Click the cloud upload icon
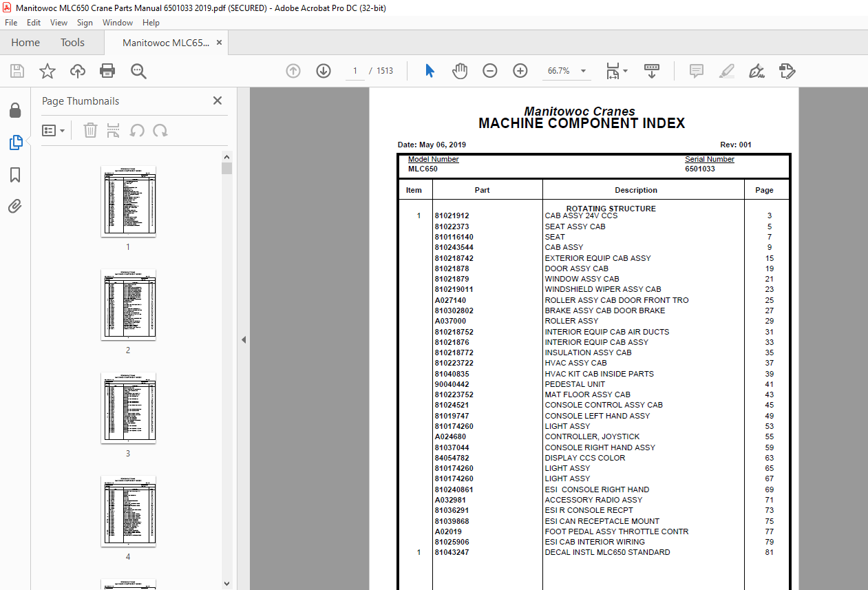 (78, 71)
